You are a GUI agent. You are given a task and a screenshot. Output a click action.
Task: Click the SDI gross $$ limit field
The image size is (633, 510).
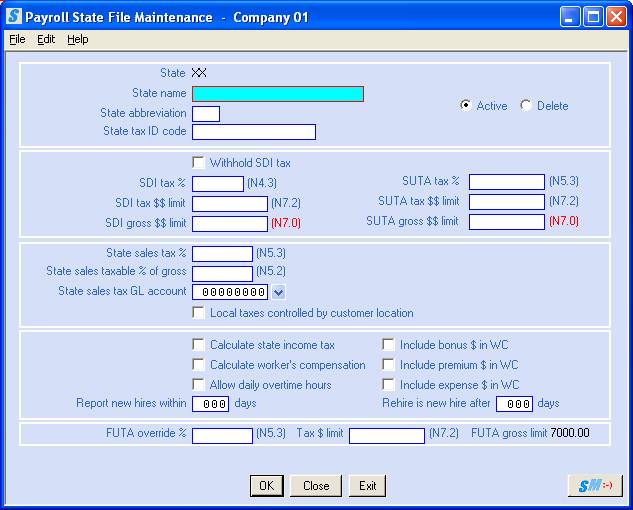(230, 224)
